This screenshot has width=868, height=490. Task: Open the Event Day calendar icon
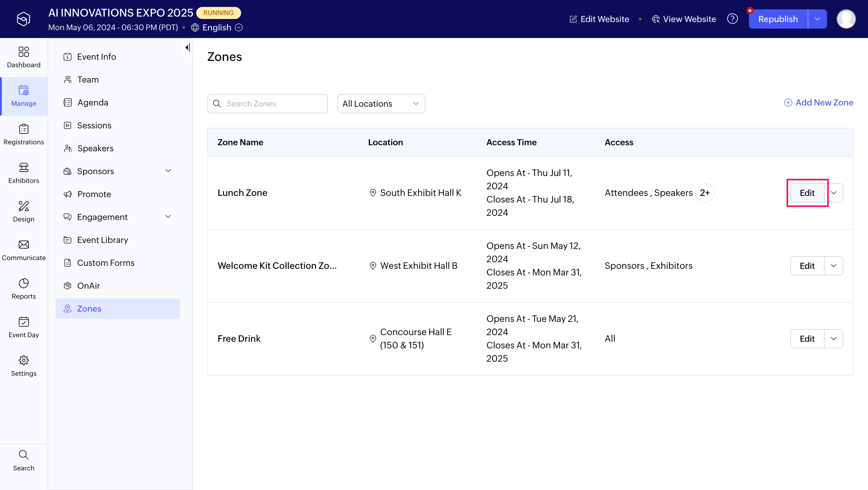click(24, 322)
